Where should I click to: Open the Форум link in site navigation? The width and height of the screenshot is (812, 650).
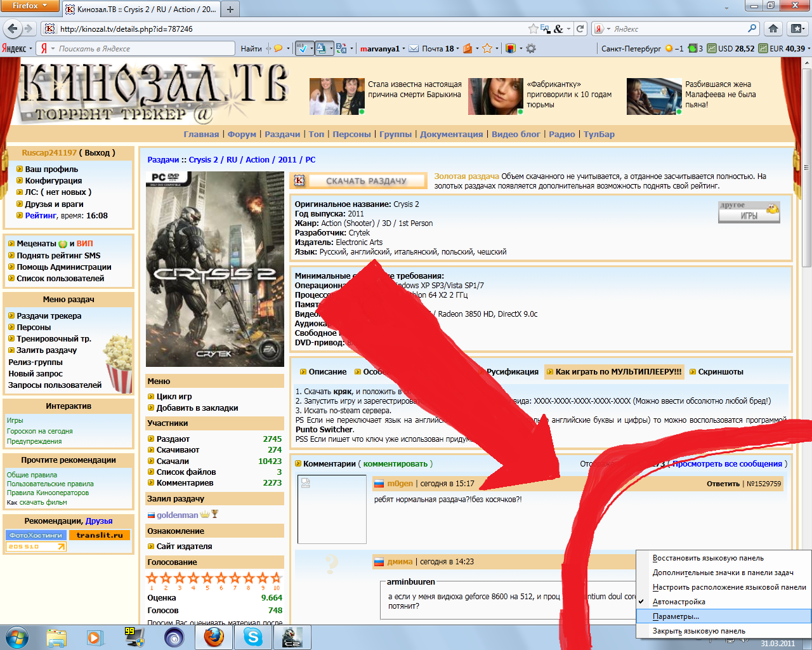pos(242,134)
